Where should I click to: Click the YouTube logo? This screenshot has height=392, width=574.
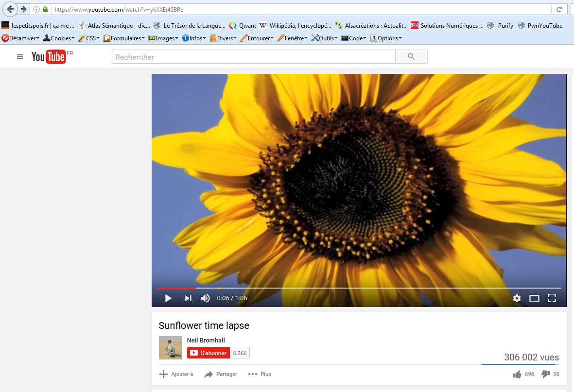coord(49,57)
